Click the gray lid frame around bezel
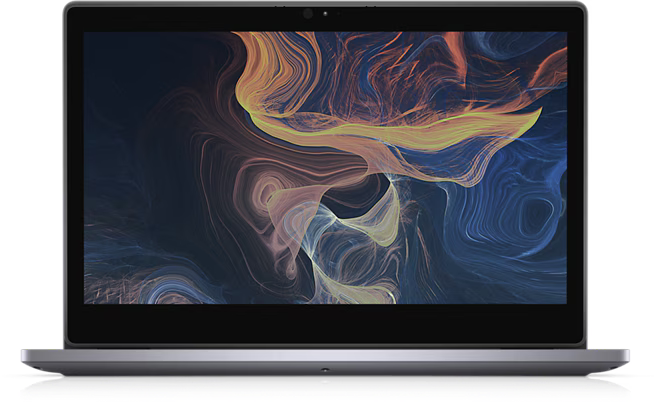This screenshot has width=654, height=402. (325, 4)
